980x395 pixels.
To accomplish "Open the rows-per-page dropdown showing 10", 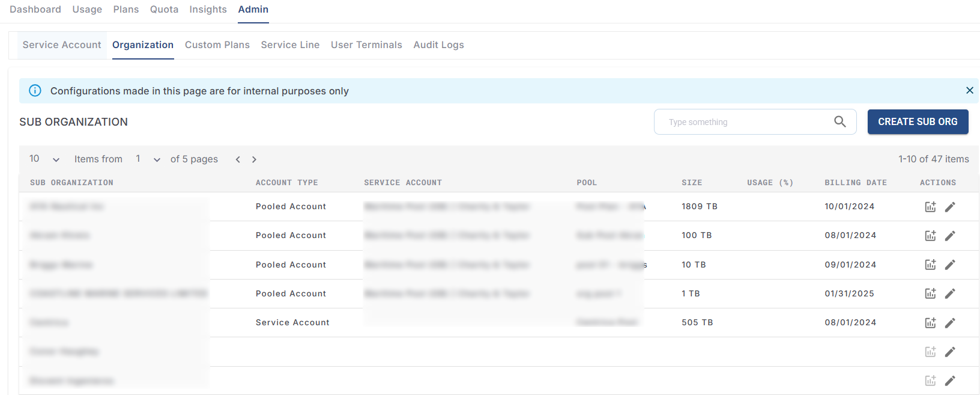I will point(45,159).
